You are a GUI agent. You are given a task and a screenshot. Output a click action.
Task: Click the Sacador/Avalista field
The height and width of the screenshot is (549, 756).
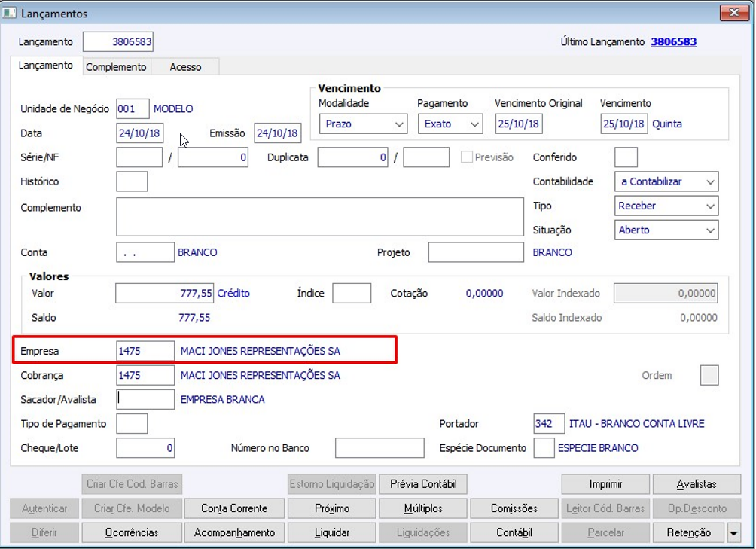point(145,400)
